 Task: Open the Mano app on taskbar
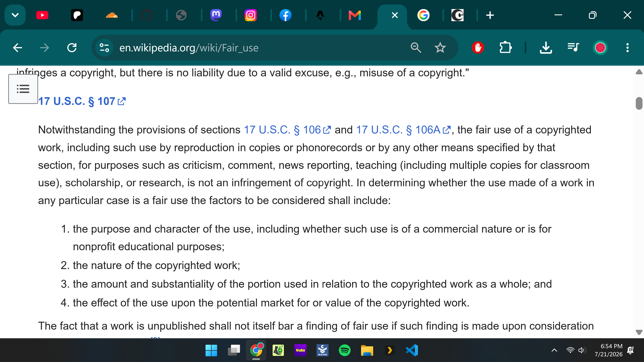[322, 350]
